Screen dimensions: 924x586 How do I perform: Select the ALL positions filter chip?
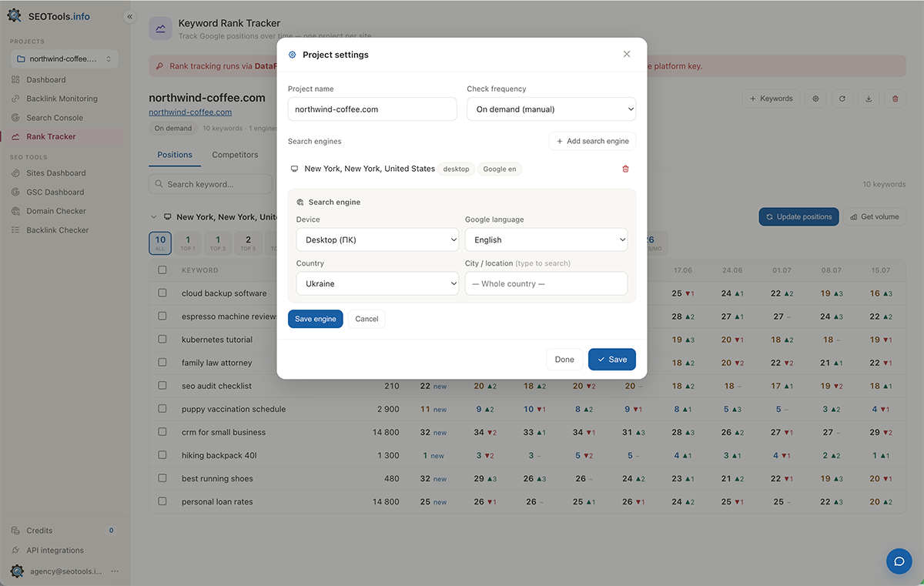tap(160, 243)
